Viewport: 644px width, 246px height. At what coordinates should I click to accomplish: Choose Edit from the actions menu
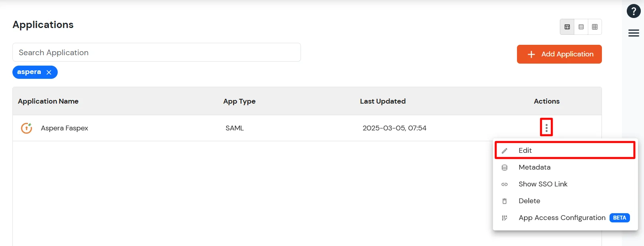coord(565,150)
